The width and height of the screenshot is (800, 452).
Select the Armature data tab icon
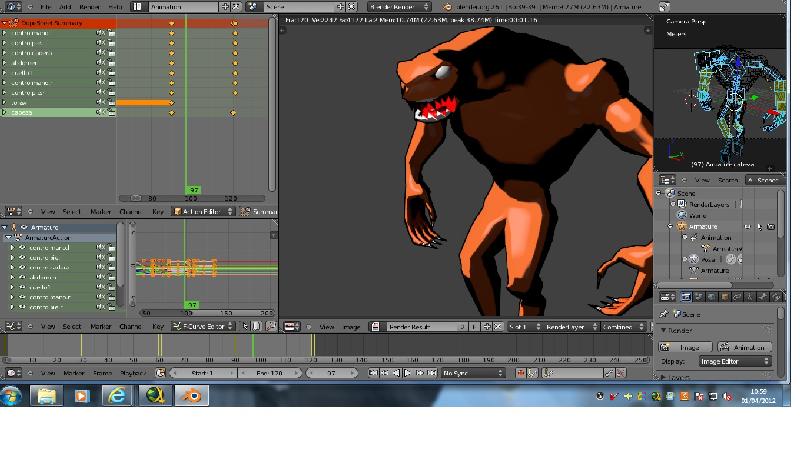(750, 296)
